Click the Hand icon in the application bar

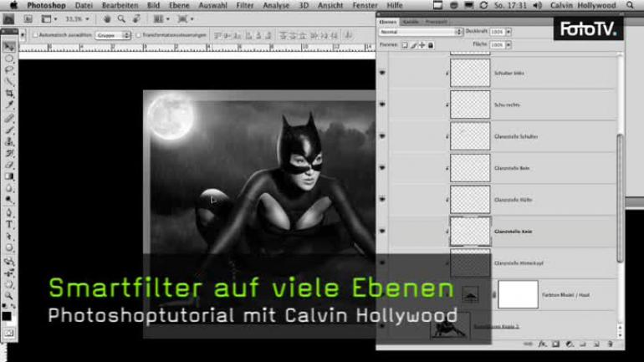coord(107,19)
